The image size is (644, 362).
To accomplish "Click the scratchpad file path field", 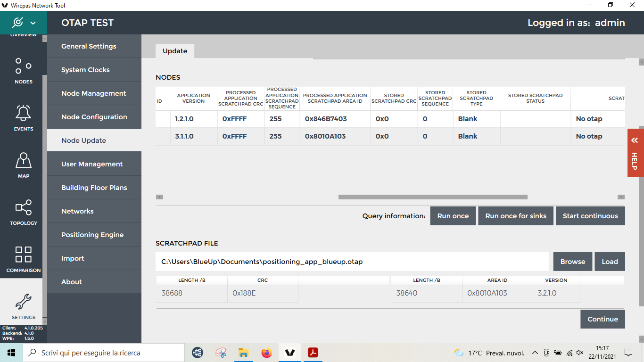I will [x=352, y=262].
